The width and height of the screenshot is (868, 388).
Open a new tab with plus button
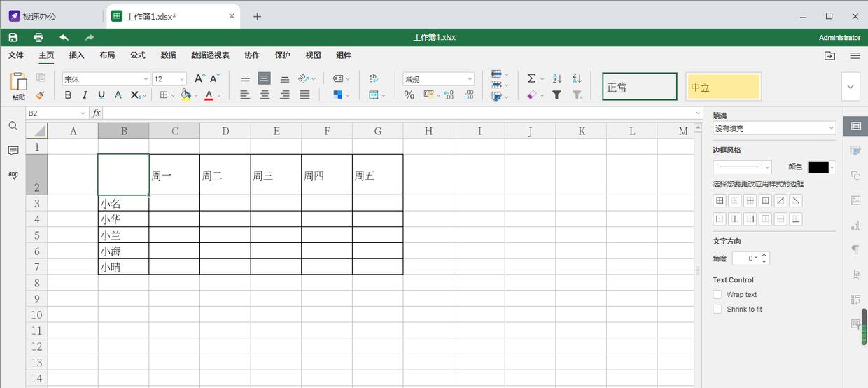coord(257,16)
